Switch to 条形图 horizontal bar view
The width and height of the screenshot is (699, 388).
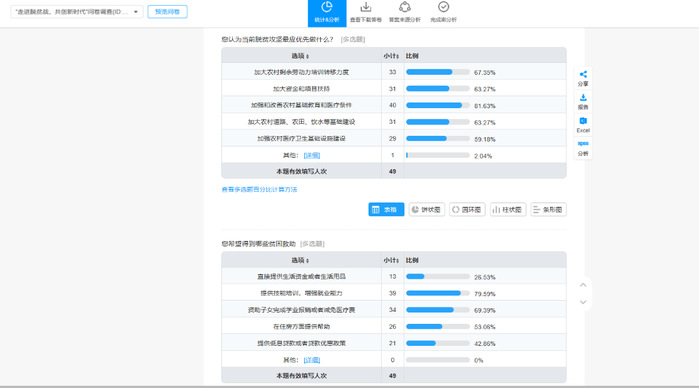[548, 210]
